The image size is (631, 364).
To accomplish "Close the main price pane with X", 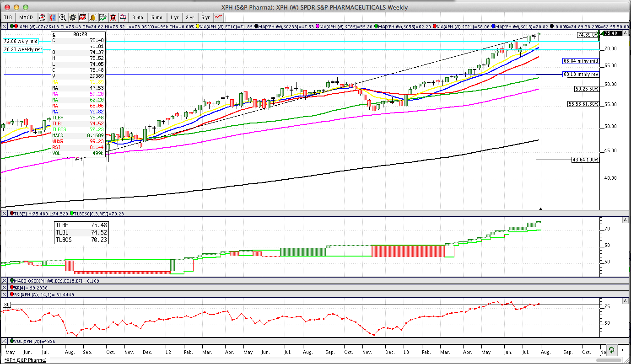I will coord(4,26).
